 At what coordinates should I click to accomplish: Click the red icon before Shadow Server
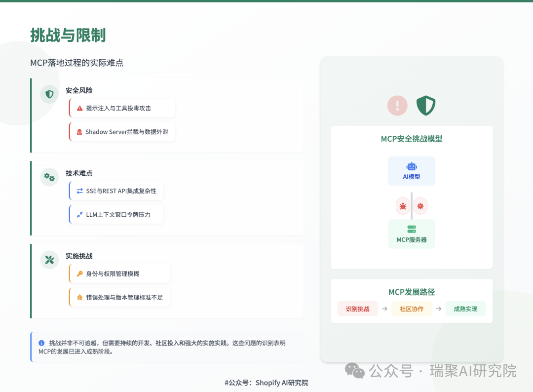click(79, 132)
